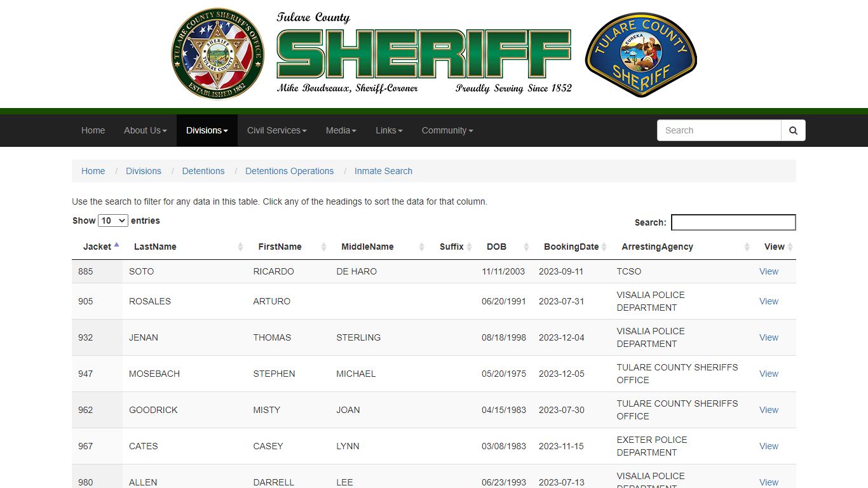Open View link for ALLEN DARRELL
This screenshot has height=488, width=868.
pyautogui.click(x=769, y=482)
